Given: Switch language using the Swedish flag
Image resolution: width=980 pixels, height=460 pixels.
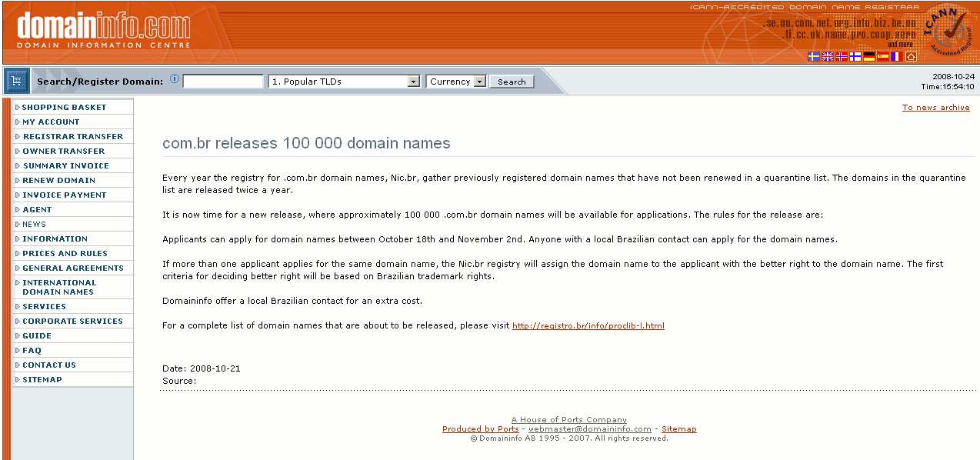Looking at the screenshot, I should click(x=814, y=57).
